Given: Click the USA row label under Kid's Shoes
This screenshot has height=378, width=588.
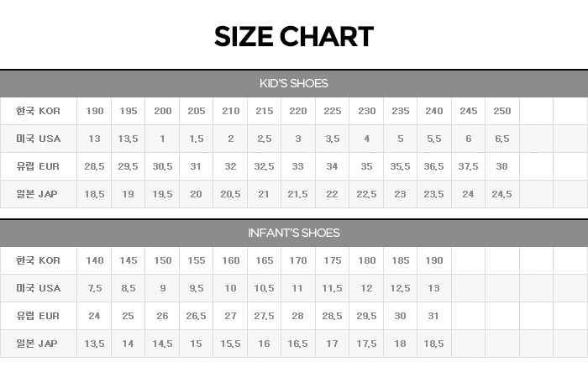Looking at the screenshot, I should coord(38,139).
